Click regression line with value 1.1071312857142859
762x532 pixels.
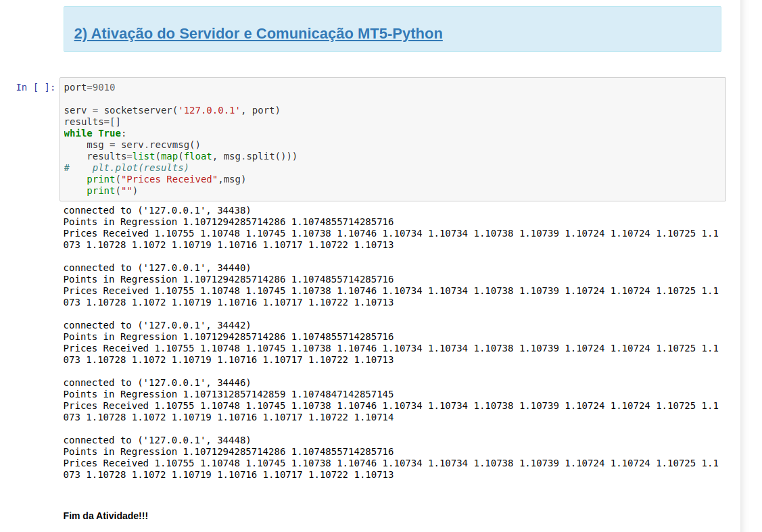click(x=229, y=395)
